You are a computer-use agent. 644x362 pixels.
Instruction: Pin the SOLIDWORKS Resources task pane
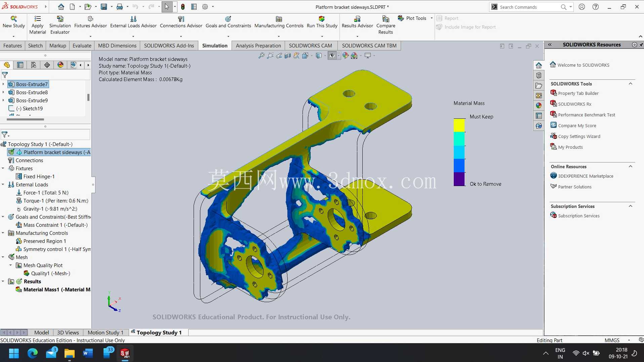[641, 45]
